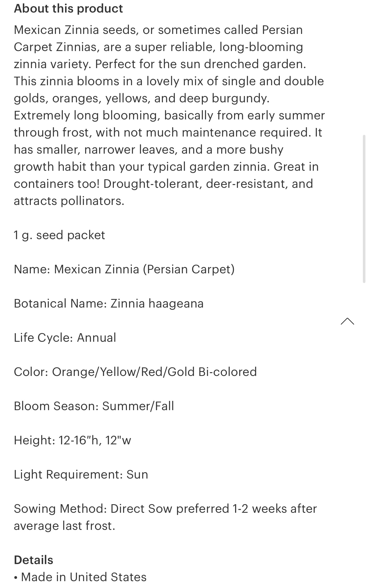
Task: Click the vertical scrollbar thumb
Action: click(x=364, y=209)
